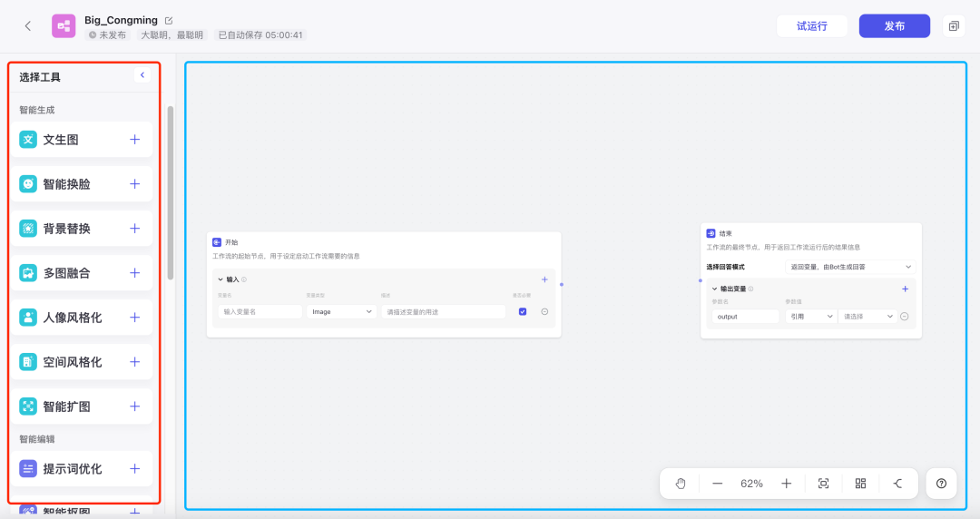Open the 引用 parameter value dropdown
Viewport: 980px width, 519px height.
[811, 317]
